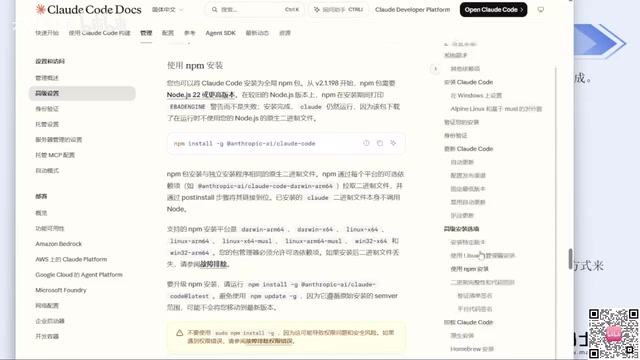Open the 最新动态 tab

[x=257, y=33]
